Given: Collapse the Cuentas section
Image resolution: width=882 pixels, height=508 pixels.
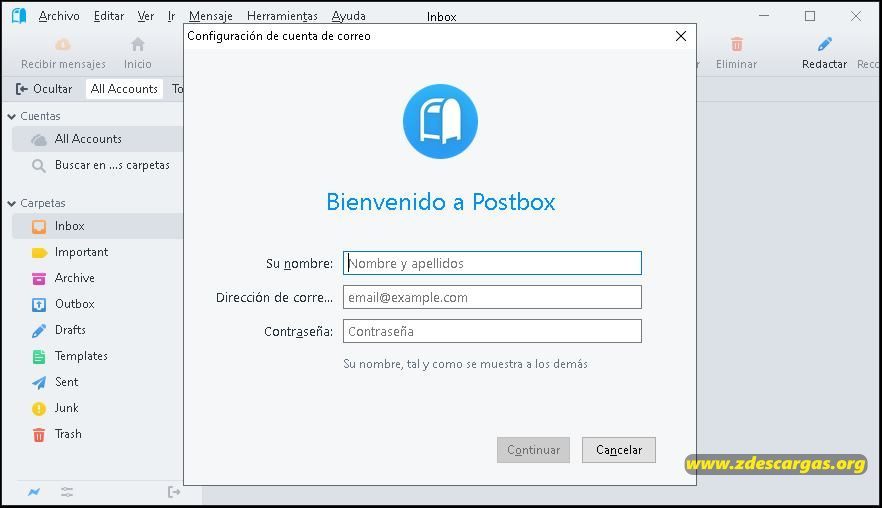Looking at the screenshot, I should [x=11, y=116].
